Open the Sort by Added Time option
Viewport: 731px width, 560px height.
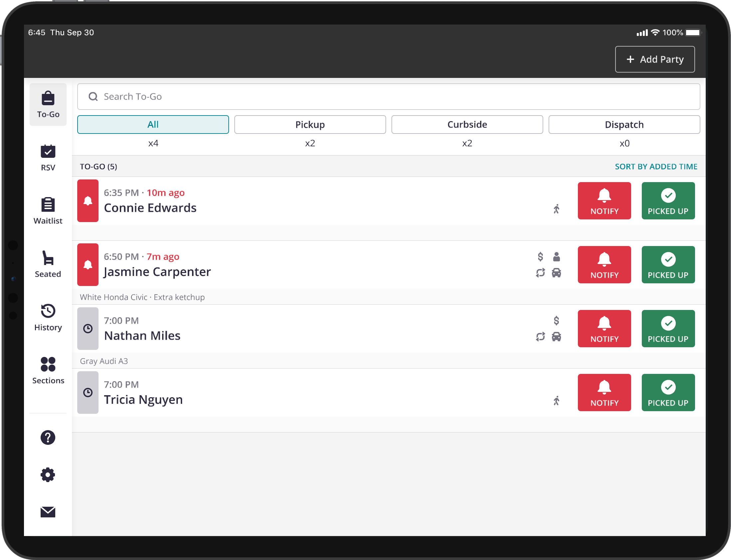(x=656, y=166)
